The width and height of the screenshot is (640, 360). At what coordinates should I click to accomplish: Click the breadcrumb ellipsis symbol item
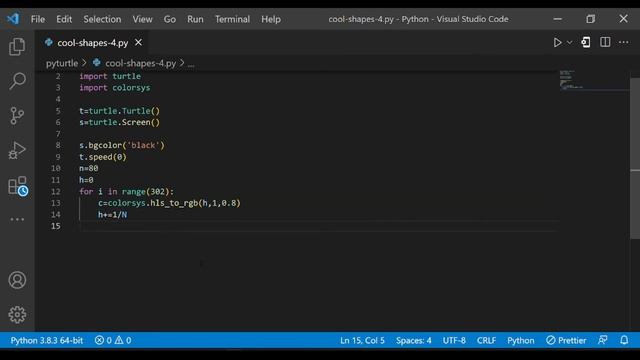click(191, 64)
